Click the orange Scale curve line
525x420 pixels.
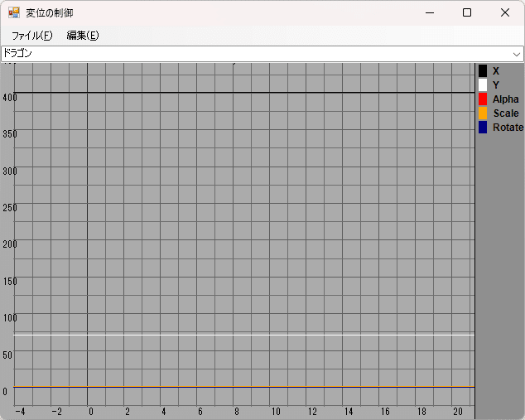[243, 387]
